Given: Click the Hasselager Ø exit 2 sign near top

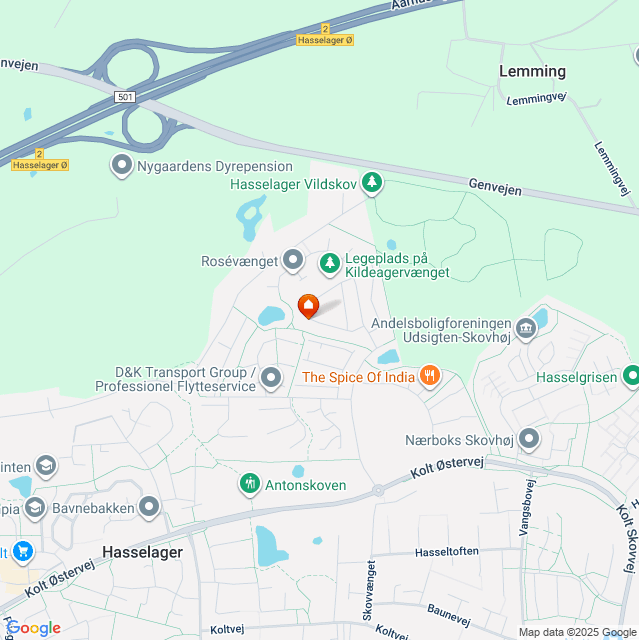Looking at the screenshot, I should [x=325, y=35].
